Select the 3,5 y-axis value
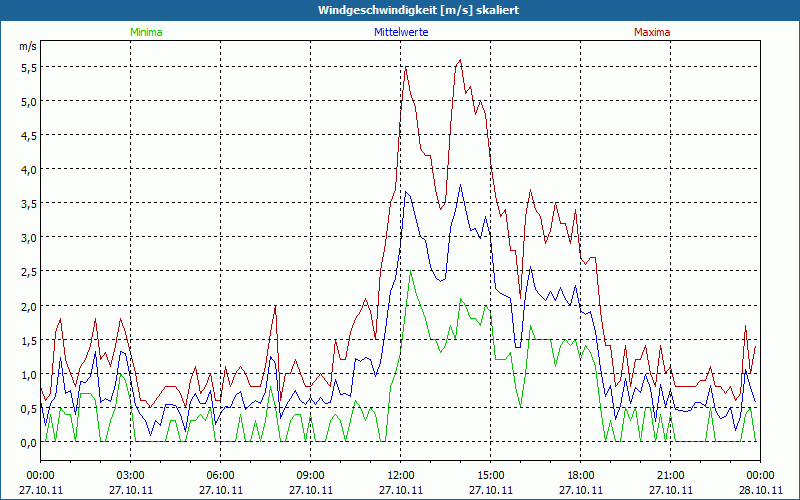800x500 pixels. point(29,204)
